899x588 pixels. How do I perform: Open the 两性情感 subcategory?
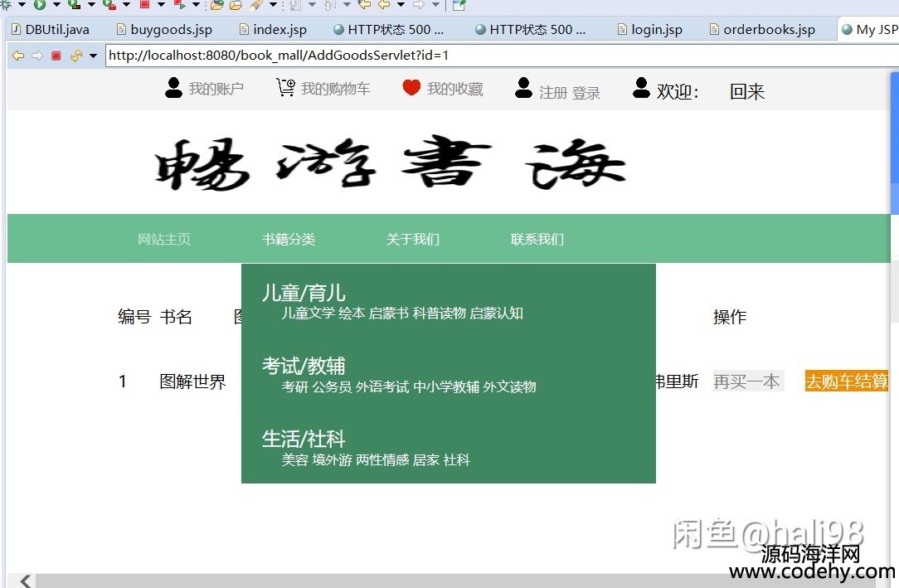point(382,459)
